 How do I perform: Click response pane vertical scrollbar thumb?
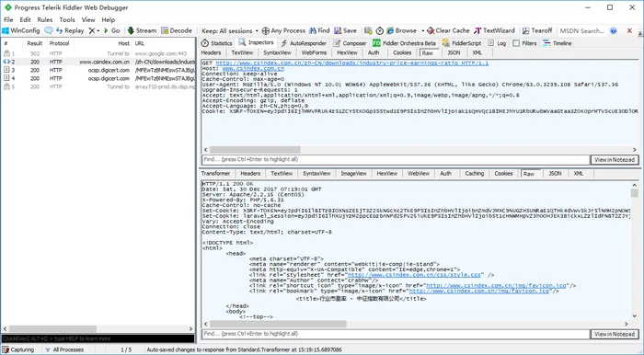tap(635, 193)
